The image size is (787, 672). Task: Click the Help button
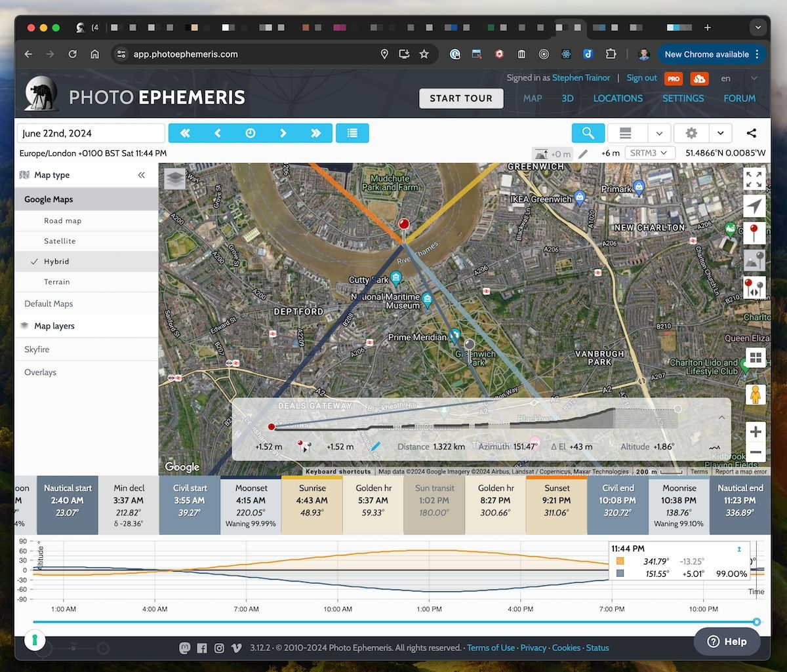click(727, 641)
